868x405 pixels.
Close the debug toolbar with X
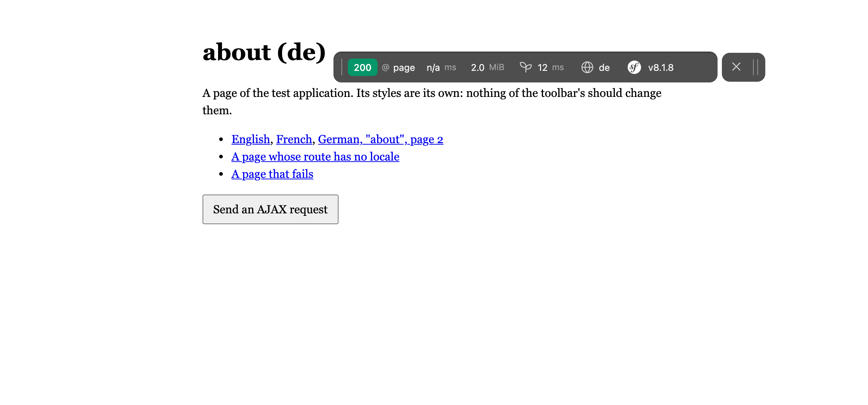(736, 67)
